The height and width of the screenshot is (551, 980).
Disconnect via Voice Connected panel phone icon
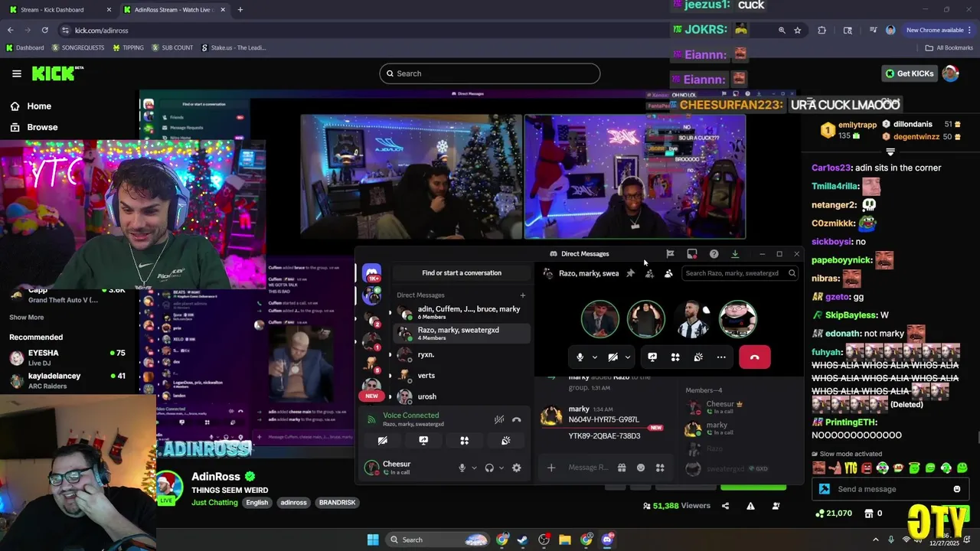(517, 419)
